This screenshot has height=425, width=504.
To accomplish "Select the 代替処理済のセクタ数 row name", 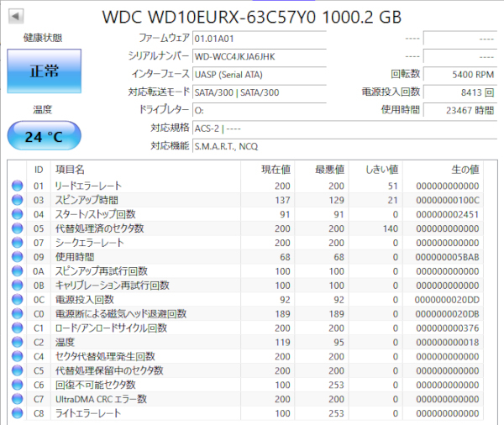I will (x=100, y=228).
